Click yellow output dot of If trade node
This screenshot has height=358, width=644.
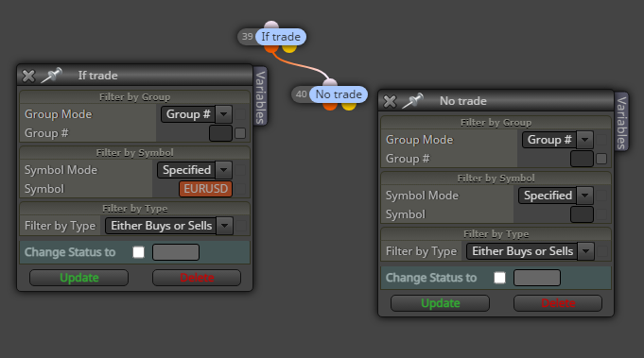coord(289,49)
